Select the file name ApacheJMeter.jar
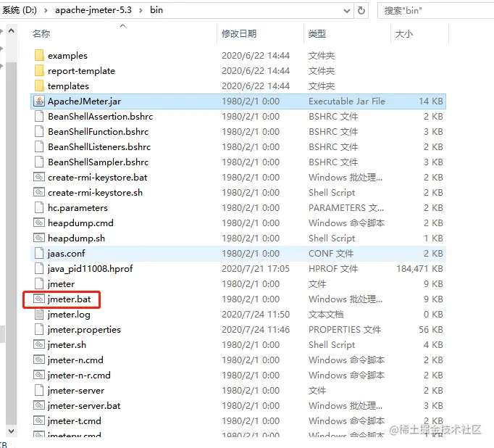 (84, 101)
